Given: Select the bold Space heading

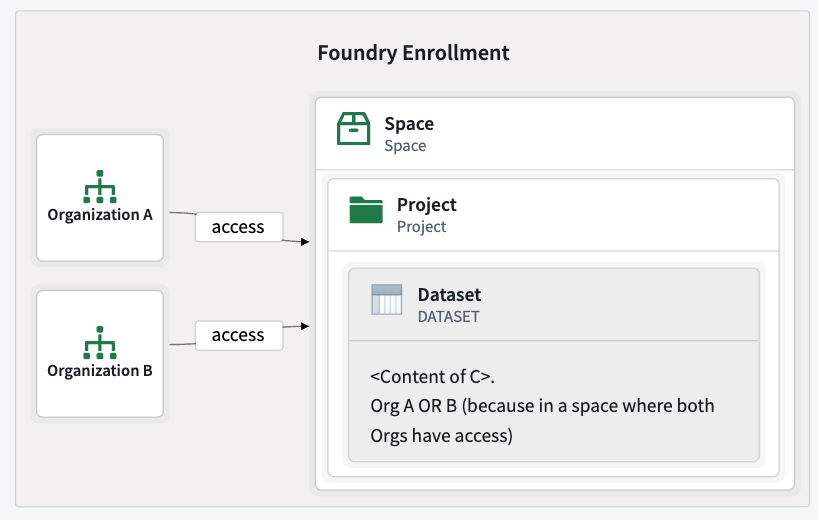Looking at the screenshot, I should pyautogui.click(x=409, y=124).
